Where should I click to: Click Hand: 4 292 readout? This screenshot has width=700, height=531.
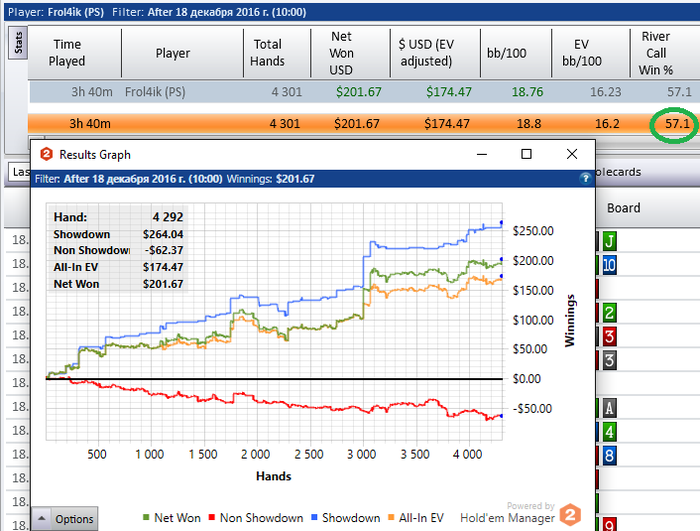[118, 217]
